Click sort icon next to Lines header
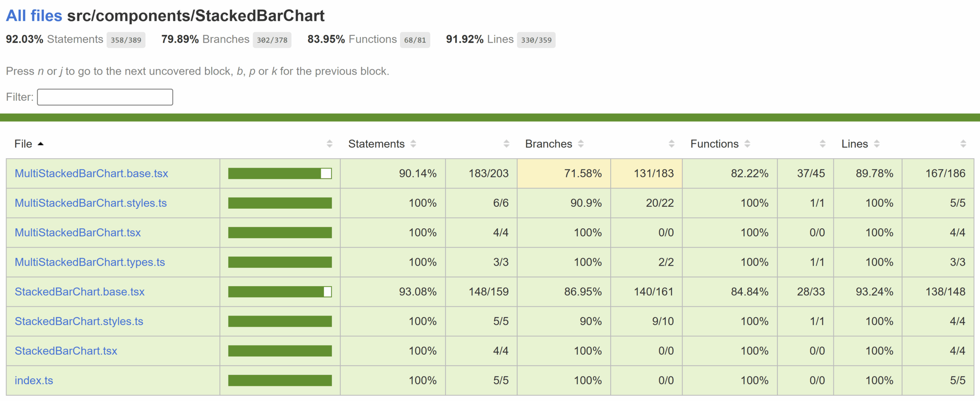 [x=877, y=144]
